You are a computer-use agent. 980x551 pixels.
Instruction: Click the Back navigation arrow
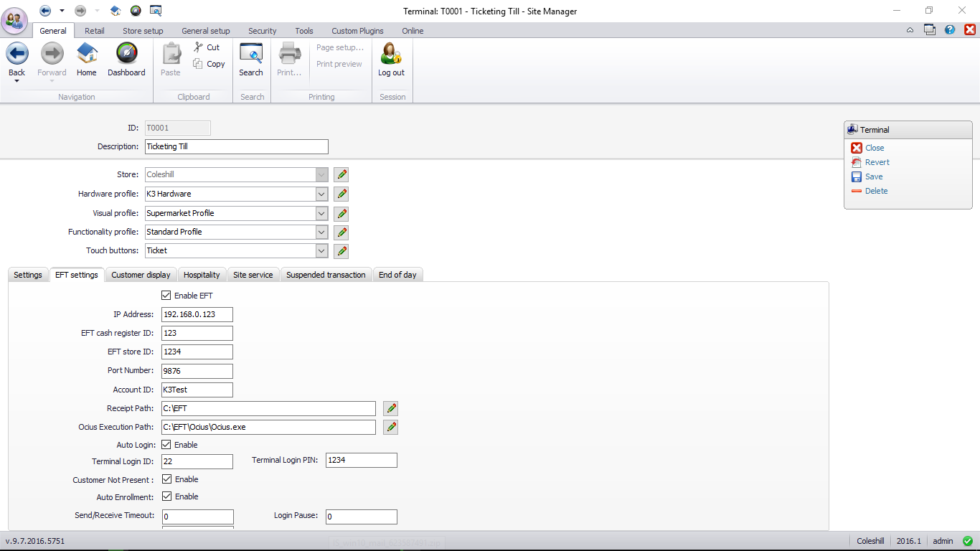click(x=17, y=55)
